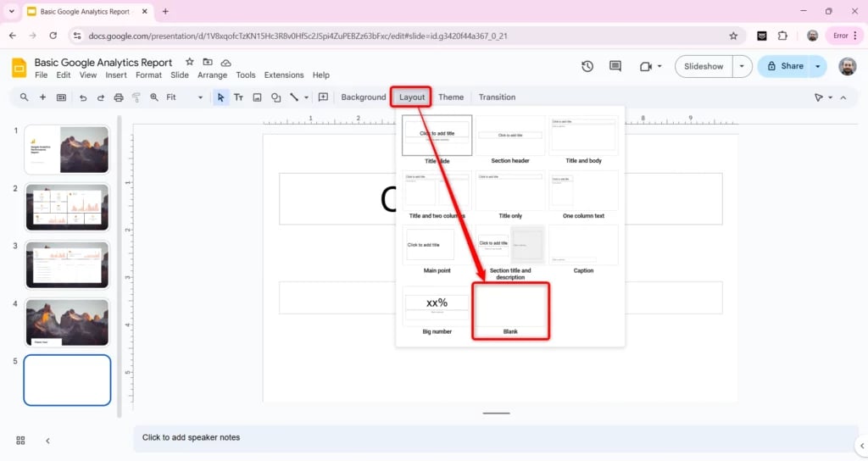Select the line drawing tool
This screenshot has height=461, width=868.
click(x=294, y=97)
